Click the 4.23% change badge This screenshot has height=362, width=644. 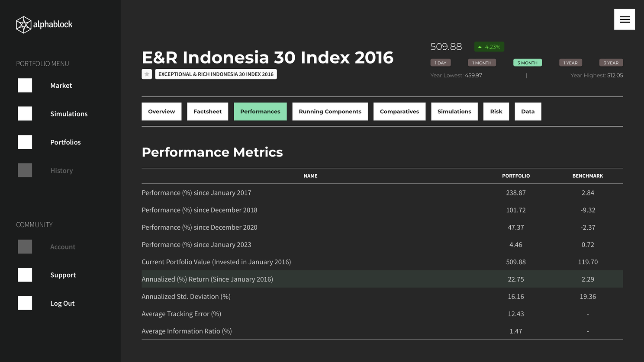[x=489, y=47]
